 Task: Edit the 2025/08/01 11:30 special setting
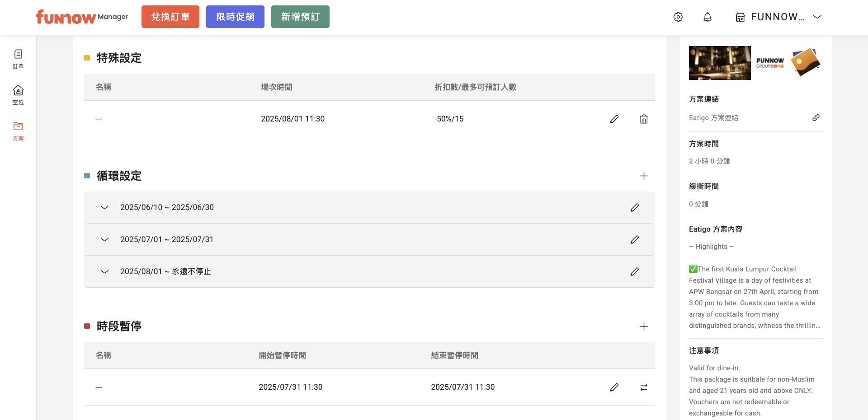click(614, 119)
